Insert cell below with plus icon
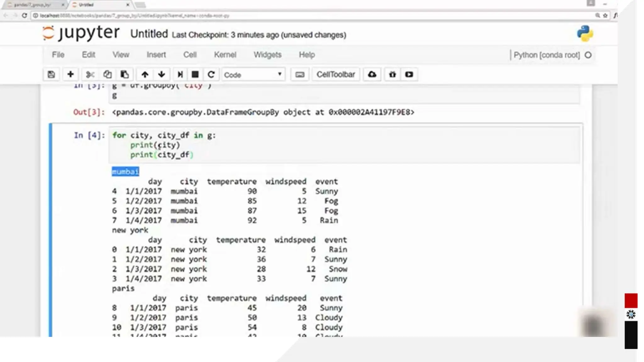 pos(70,74)
